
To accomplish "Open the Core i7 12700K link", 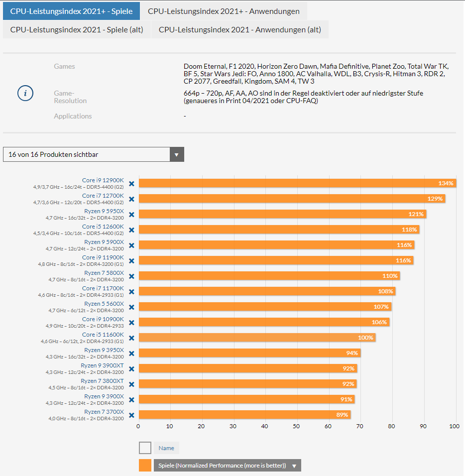I will point(103,196).
